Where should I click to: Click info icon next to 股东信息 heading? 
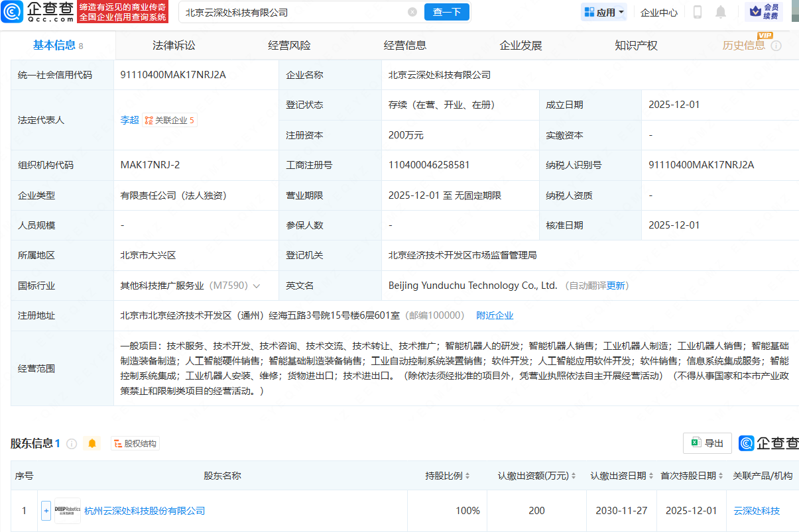point(72,443)
